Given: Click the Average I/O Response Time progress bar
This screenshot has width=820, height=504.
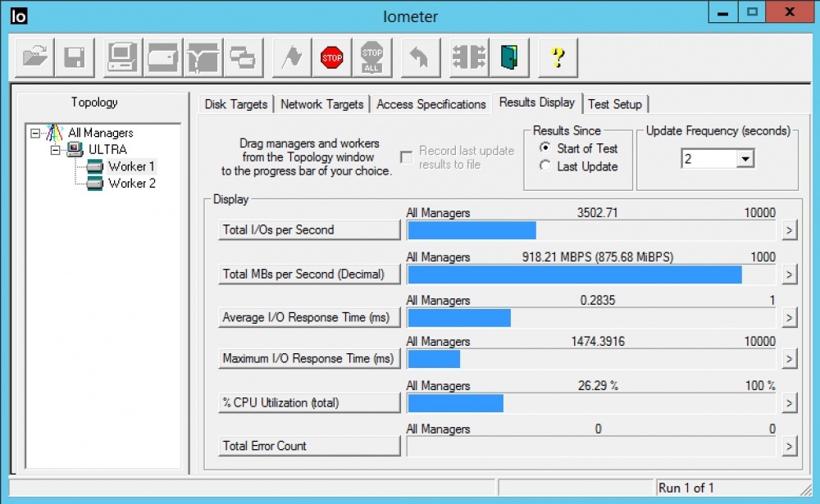Looking at the screenshot, I should (591, 318).
